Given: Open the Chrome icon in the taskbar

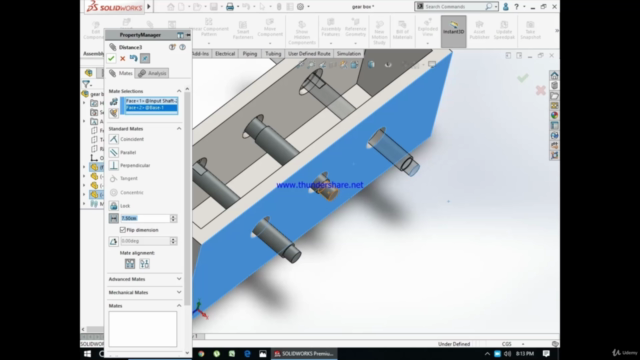Looking at the screenshot, I should (x=201, y=354).
